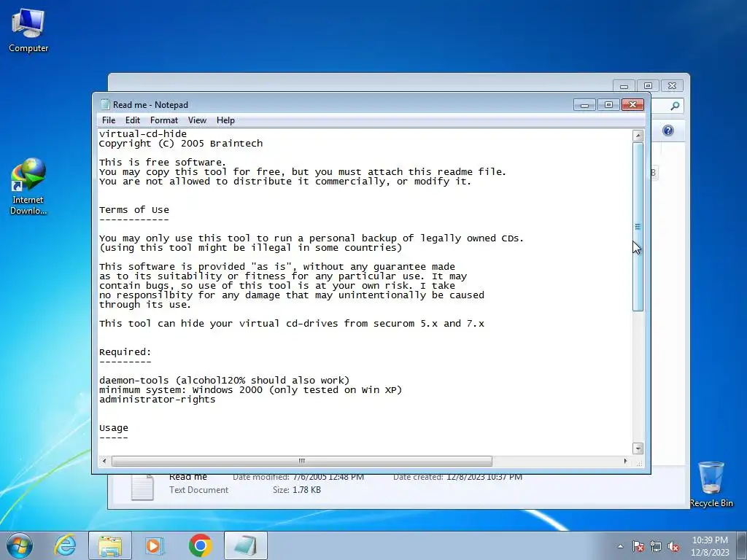The height and width of the screenshot is (560, 747).
Task: Click the text document icon in Explorer details pane
Action: pos(142,487)
